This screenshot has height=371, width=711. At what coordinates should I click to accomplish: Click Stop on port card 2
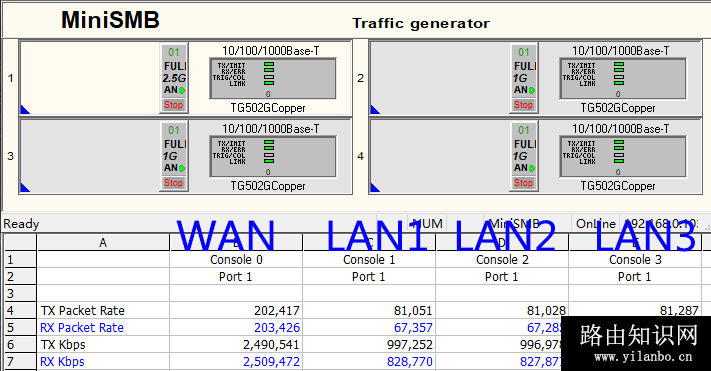(x=523, y=105)
